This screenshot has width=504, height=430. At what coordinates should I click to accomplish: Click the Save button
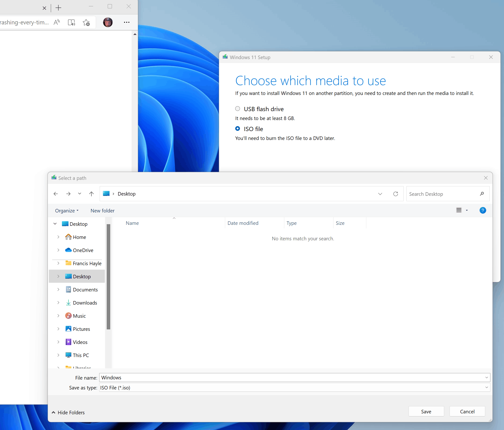click(426, 411)
